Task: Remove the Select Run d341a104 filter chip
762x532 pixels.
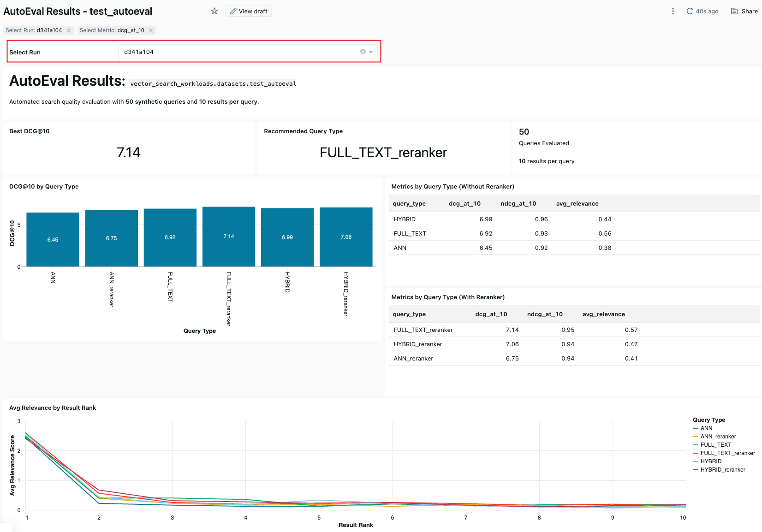Action: click(69, 30)
